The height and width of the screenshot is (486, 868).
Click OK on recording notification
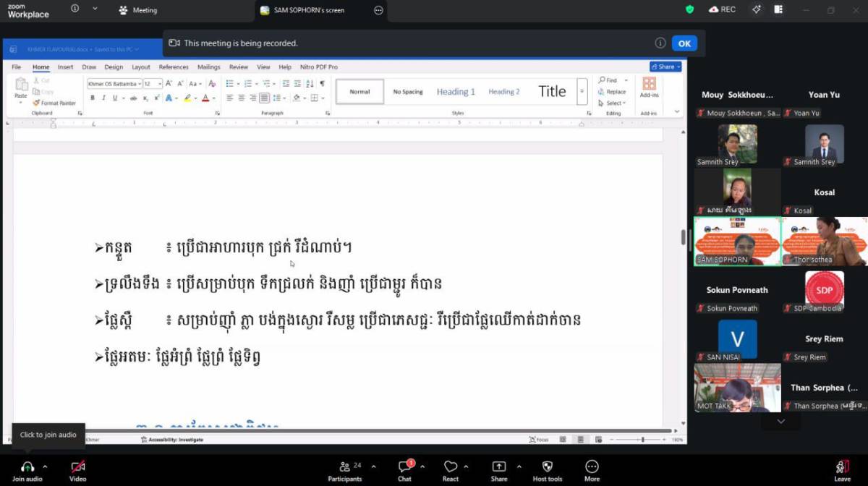pyautogui.click(x=684, y=43)
